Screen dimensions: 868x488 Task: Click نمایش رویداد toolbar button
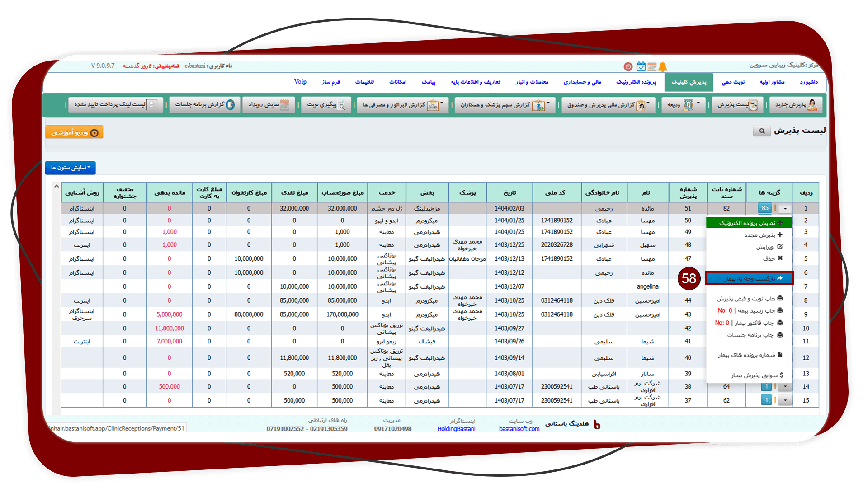pos(269,105)
